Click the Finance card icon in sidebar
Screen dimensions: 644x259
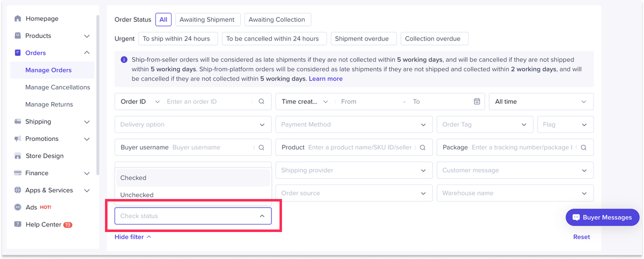[18, 173]
